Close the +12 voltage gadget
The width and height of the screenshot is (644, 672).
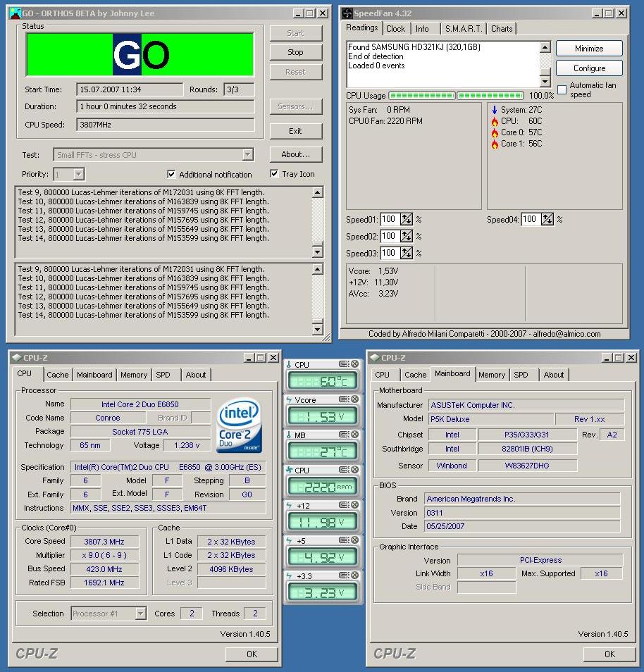click(x=355, y=505)
